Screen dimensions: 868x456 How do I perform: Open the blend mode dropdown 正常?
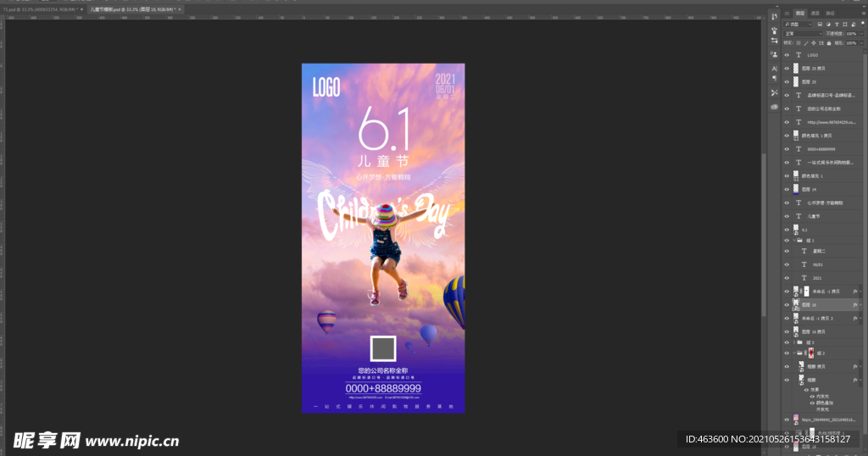[x=804, y=34]
